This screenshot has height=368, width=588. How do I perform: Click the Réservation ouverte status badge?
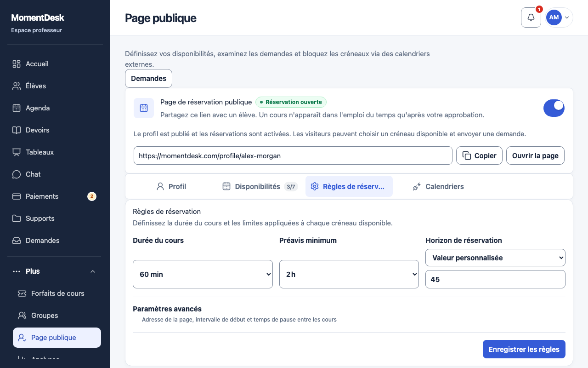[x=291, y=102]
